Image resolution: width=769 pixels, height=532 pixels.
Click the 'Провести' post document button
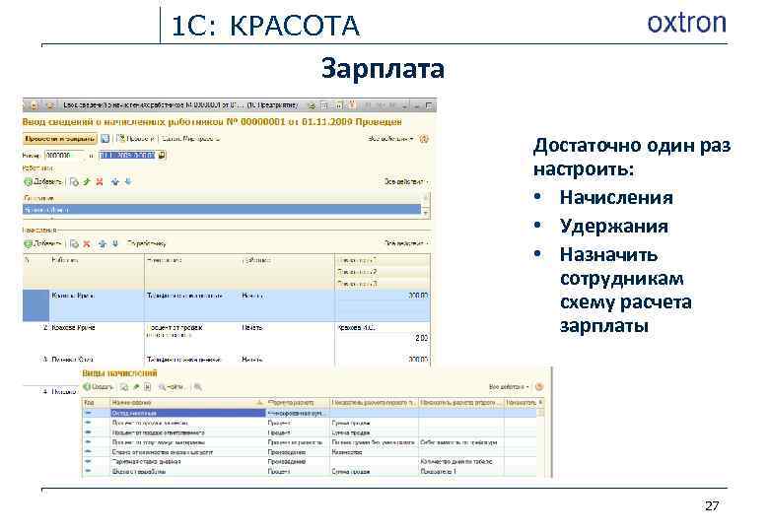[136, 139]
